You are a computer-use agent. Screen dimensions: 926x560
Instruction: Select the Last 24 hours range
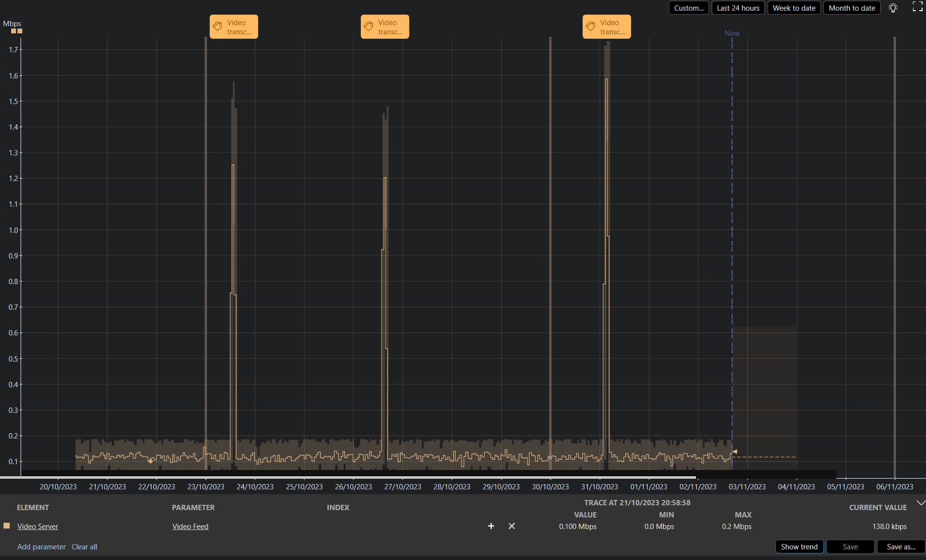click(738, 8)
